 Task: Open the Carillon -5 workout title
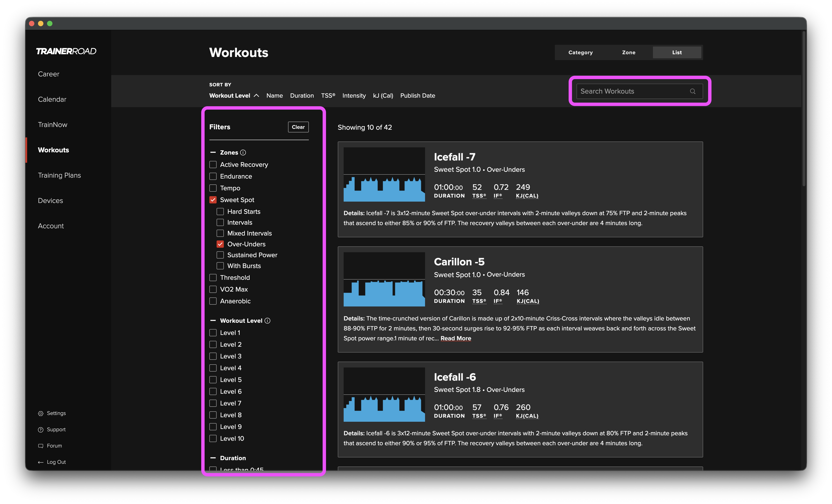[x=459, y=262]
